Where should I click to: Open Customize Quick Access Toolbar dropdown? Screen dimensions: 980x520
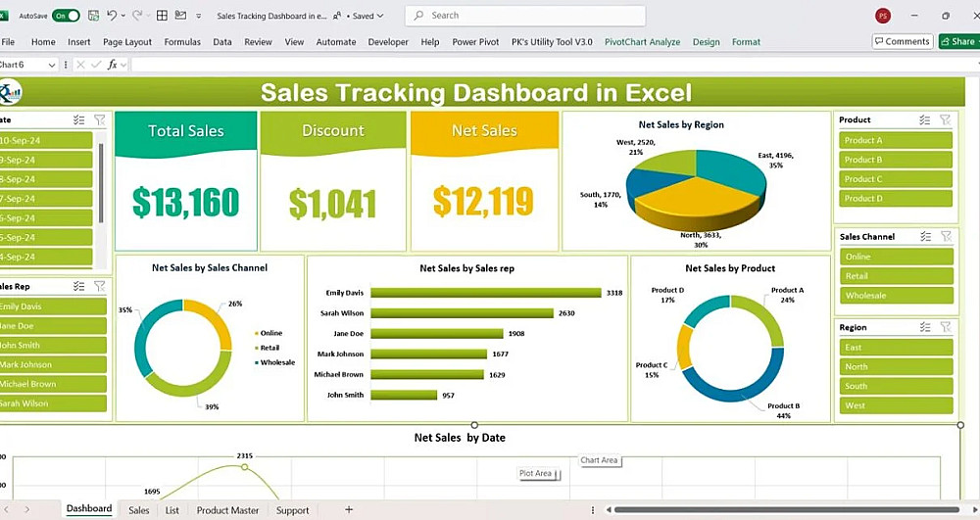199,17
